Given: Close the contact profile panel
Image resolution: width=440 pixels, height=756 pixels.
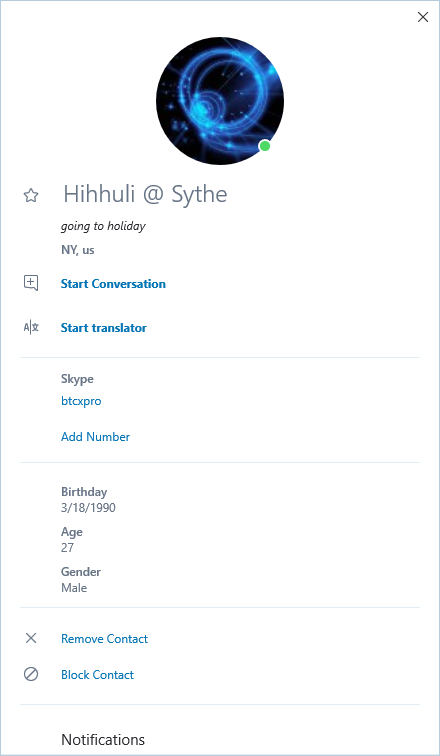Looking at the screenshot, I should (423, 17).
